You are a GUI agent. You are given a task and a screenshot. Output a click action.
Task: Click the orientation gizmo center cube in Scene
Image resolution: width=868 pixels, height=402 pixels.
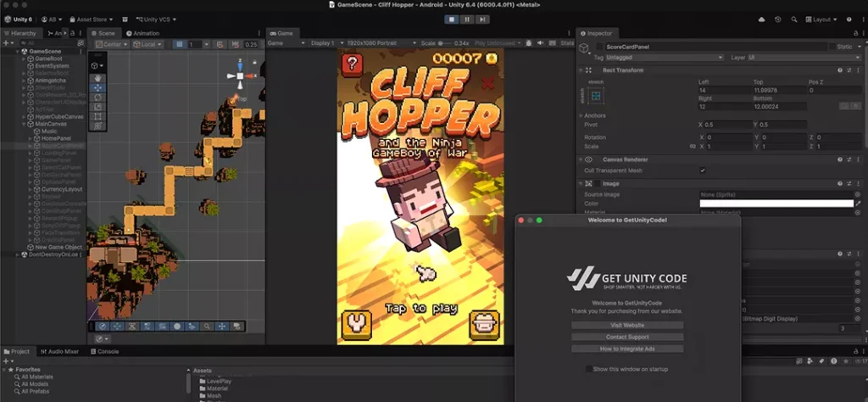(x=240, y=75)
